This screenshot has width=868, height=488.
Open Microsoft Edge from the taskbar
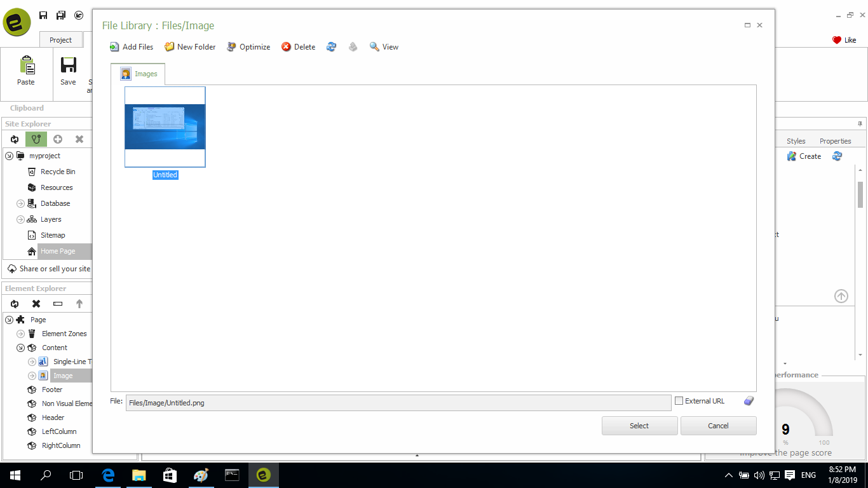tap(108, 475)
